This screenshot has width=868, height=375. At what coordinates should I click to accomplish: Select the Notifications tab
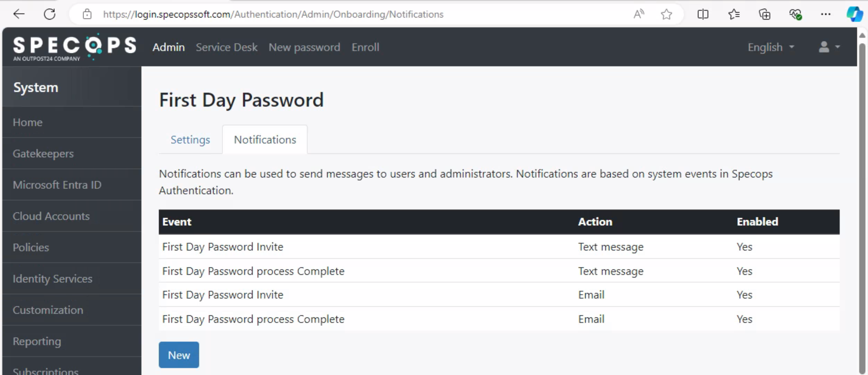tap(265, 140)
